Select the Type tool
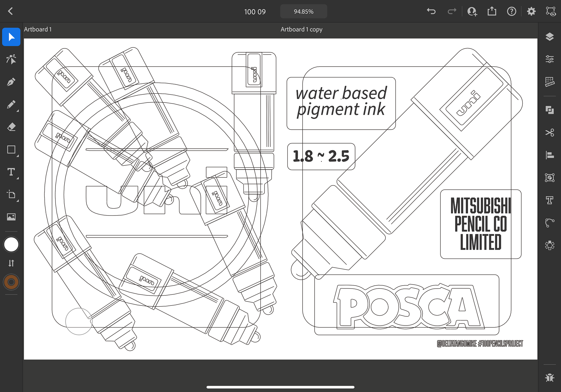Viewport: 561px width, 392px height. pyautogui.click(x=11, y=172)
